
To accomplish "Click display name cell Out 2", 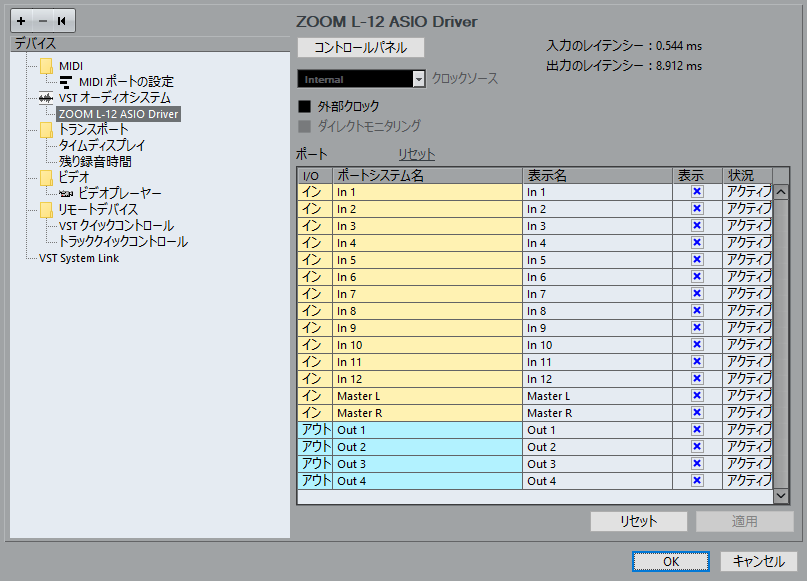I will [x=598, y=447].
